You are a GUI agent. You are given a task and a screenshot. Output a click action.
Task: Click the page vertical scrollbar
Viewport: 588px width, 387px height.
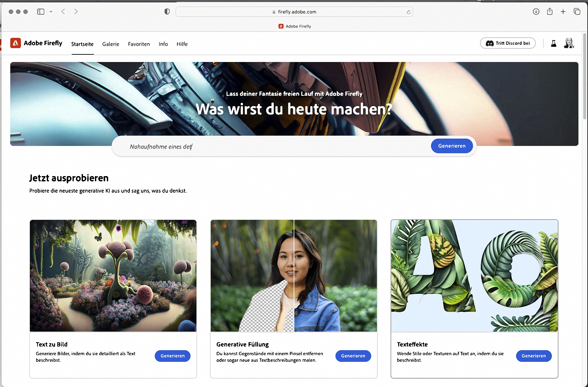(585, 76)
